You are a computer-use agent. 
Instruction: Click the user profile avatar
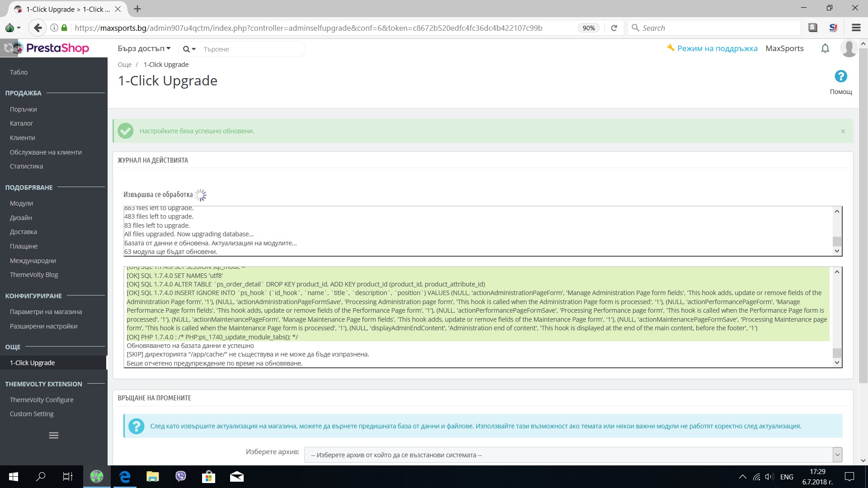point(848,48)
